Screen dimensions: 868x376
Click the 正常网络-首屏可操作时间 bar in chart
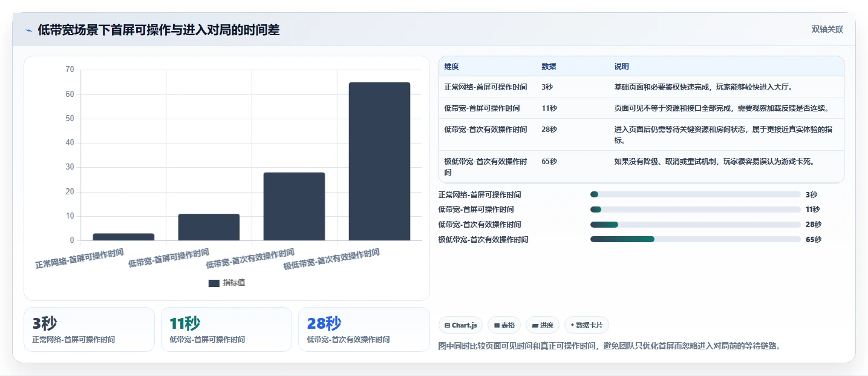tap(123, 237)
